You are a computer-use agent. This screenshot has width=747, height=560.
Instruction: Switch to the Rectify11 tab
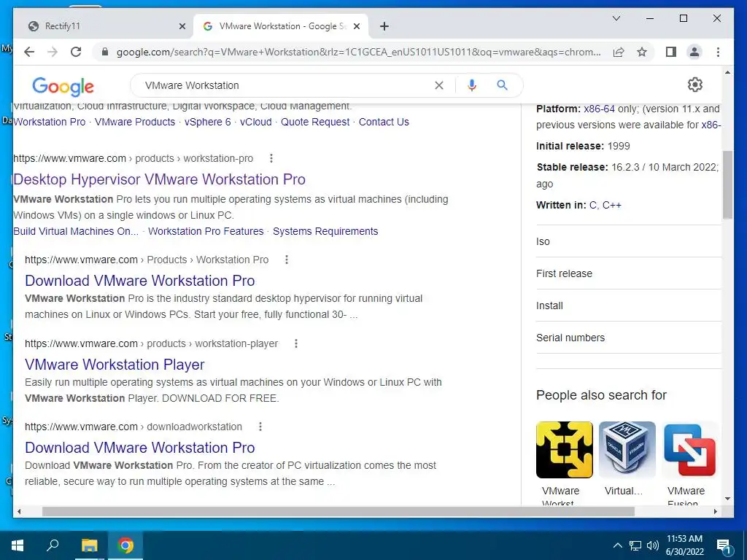[104, 26]
